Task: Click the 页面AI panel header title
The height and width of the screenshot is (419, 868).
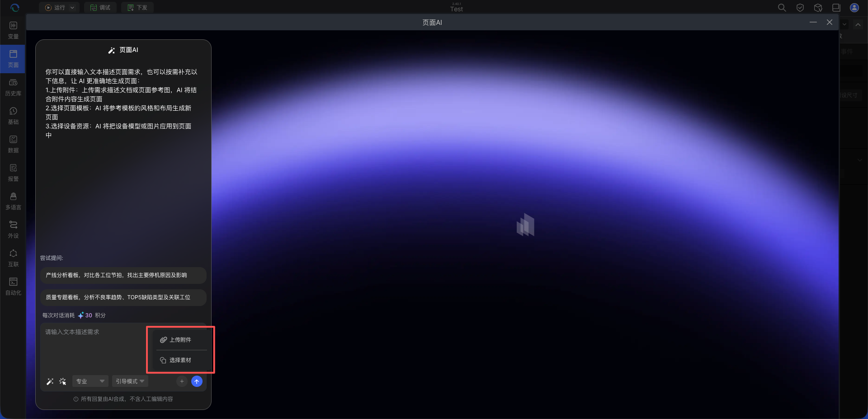Action: (123, 50)
